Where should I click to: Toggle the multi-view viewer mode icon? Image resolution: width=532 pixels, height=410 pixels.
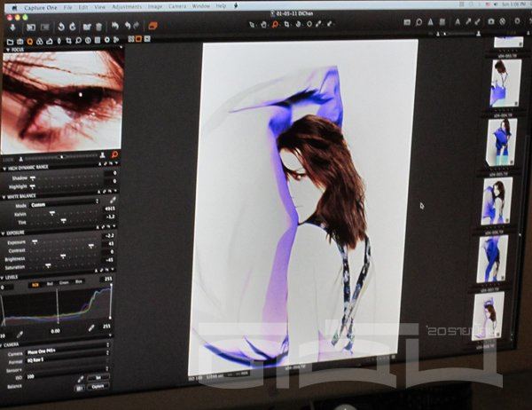click(x=130, y=39)
